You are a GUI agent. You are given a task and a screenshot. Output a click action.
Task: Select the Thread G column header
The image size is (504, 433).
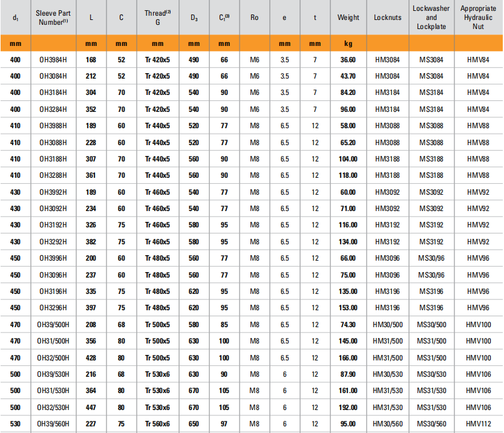(157, 18)
